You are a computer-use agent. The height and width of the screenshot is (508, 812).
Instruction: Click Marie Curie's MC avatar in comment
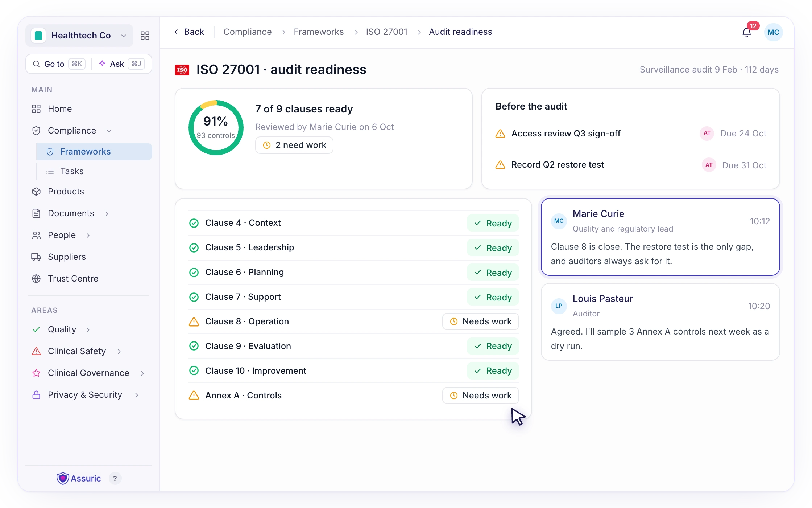point(559,221)
